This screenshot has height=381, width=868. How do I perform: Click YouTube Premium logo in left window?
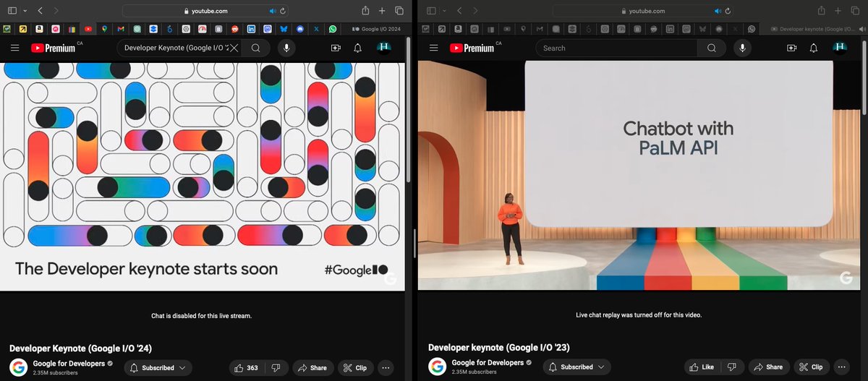[53, 48]
